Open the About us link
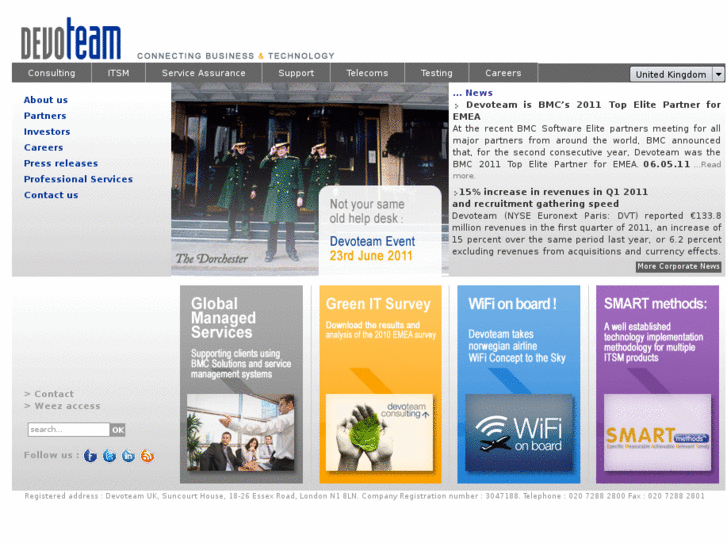 point(46,100)
